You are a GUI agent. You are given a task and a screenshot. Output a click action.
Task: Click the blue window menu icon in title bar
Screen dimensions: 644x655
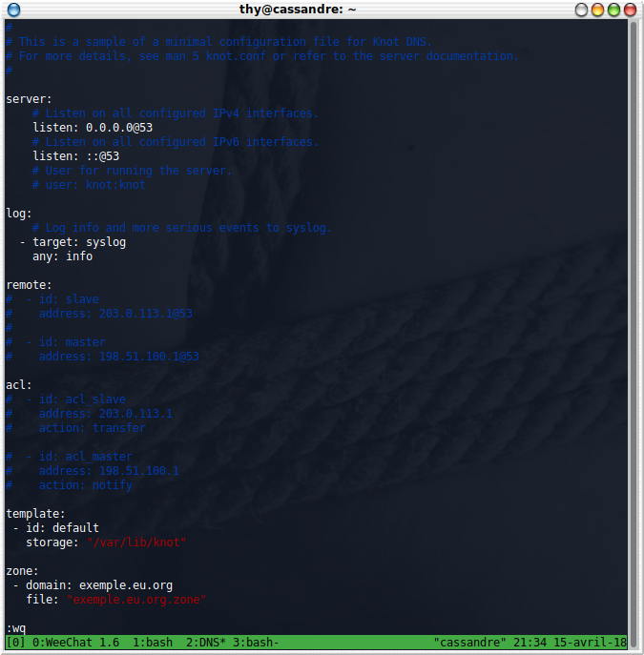pos(13,10)
